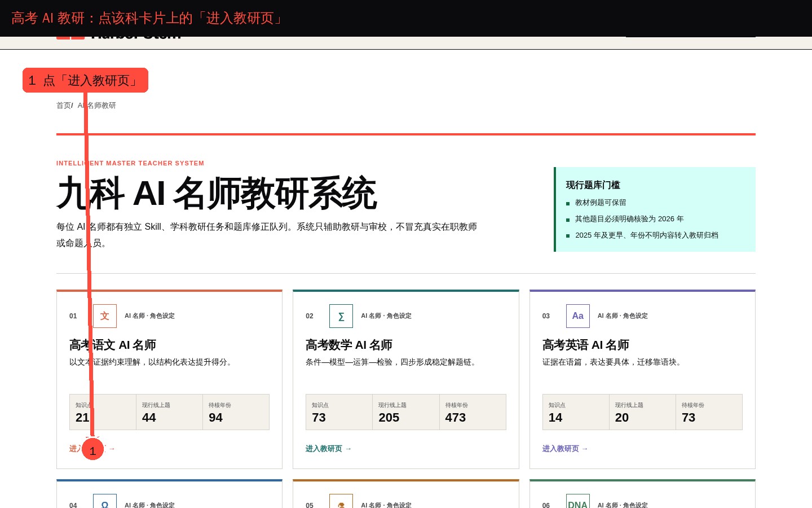Go to 首页 in the breadcrumb

pos(64,106)
